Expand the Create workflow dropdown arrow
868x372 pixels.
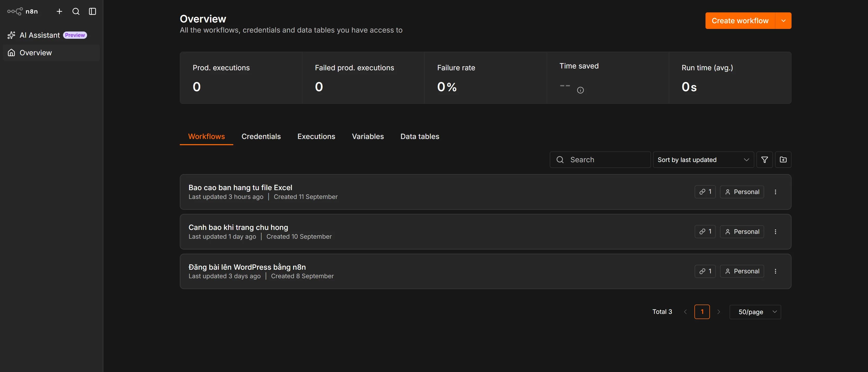[783, 21]
